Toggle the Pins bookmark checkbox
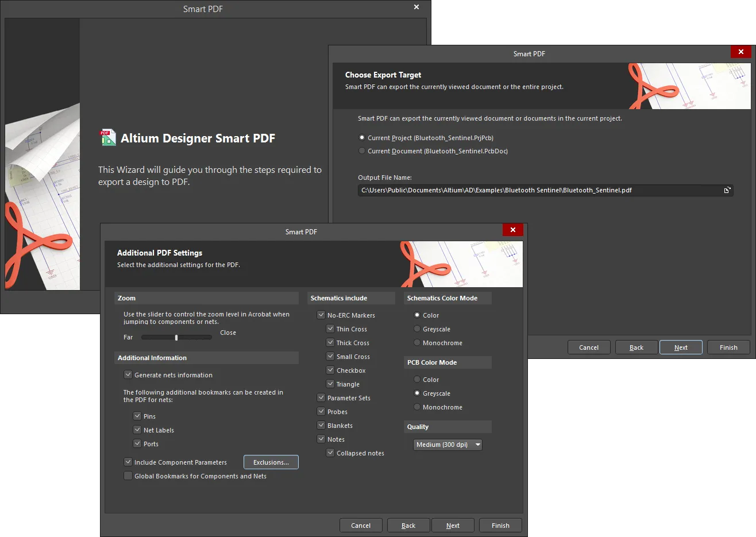This screenshot has height=537, width=756. (137, 416)
